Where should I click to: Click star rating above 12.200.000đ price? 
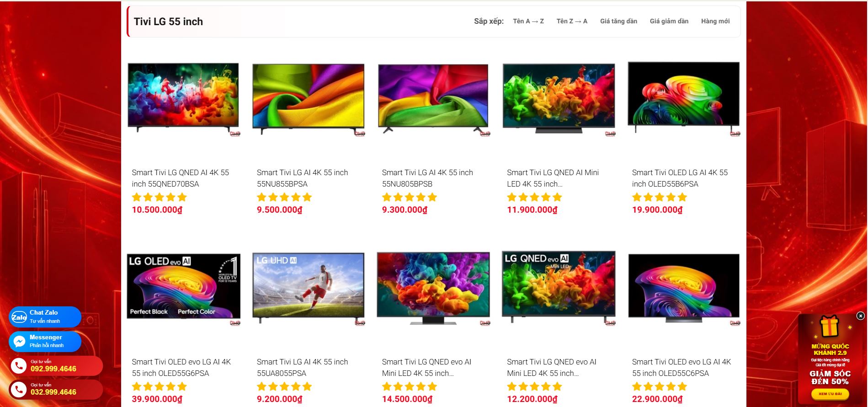coord(534,386)
